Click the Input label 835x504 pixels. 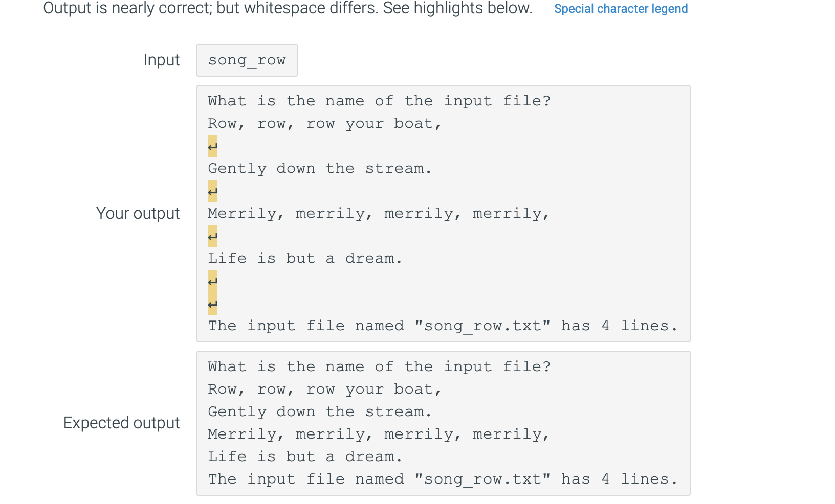pyautogui.click(x=161, y=60)
